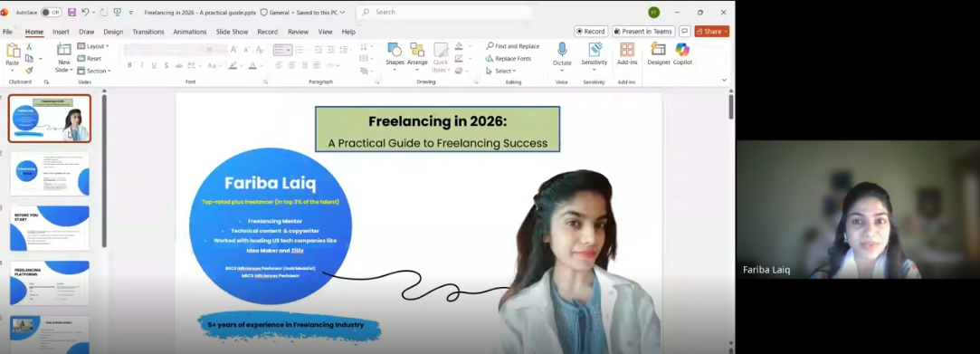Toggle text Shadow (S) button
The image size is (980, 354).
pos(167,65)
